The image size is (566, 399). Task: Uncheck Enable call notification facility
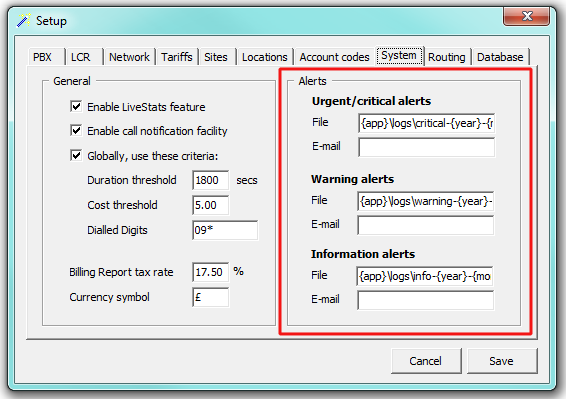pyautogui.click(x=76, y=130)
